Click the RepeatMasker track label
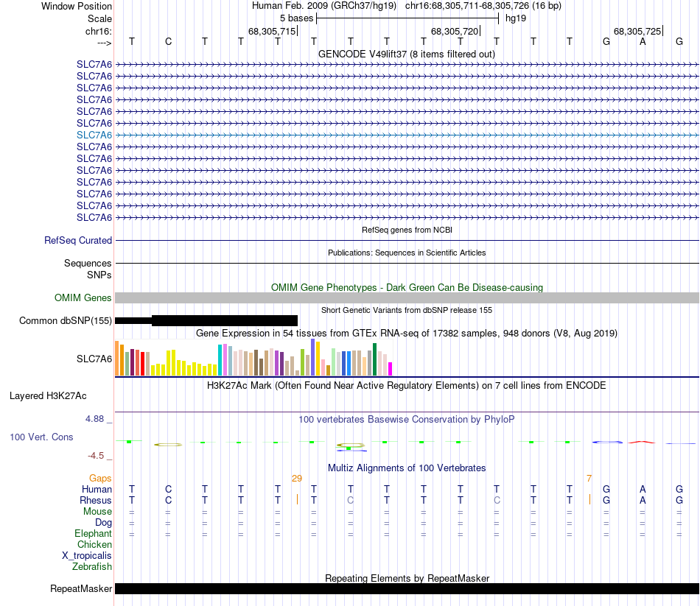 pyautogui.click(x=81, y=588)
